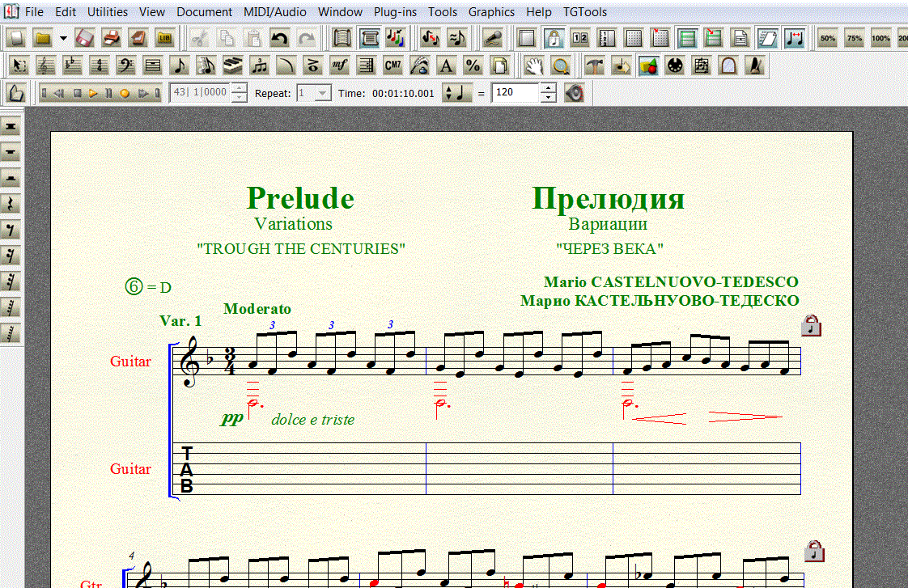This screenshot has height=588, width=908.
Task: Toggle automatic music spacing button
Action: tap(795, 38)
